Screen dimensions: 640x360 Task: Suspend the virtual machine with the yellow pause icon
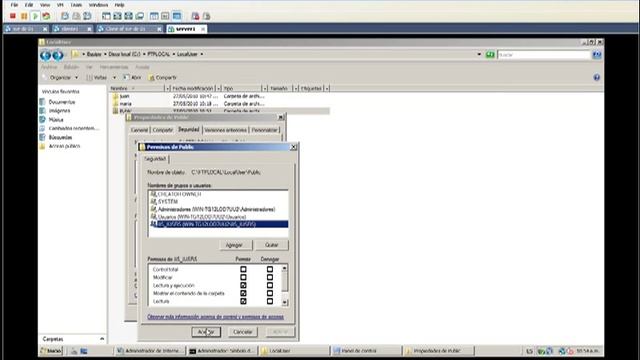click(x=24, y=16)
